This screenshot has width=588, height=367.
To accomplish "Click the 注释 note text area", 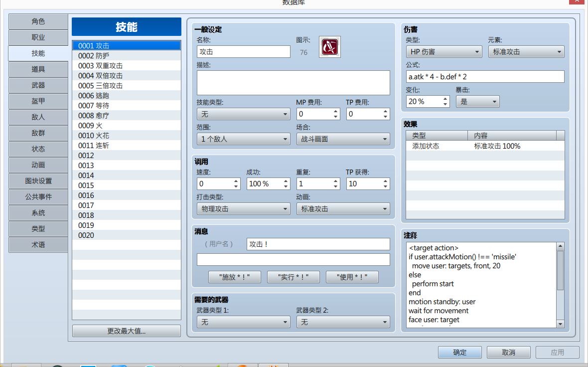I will [481, 285].
